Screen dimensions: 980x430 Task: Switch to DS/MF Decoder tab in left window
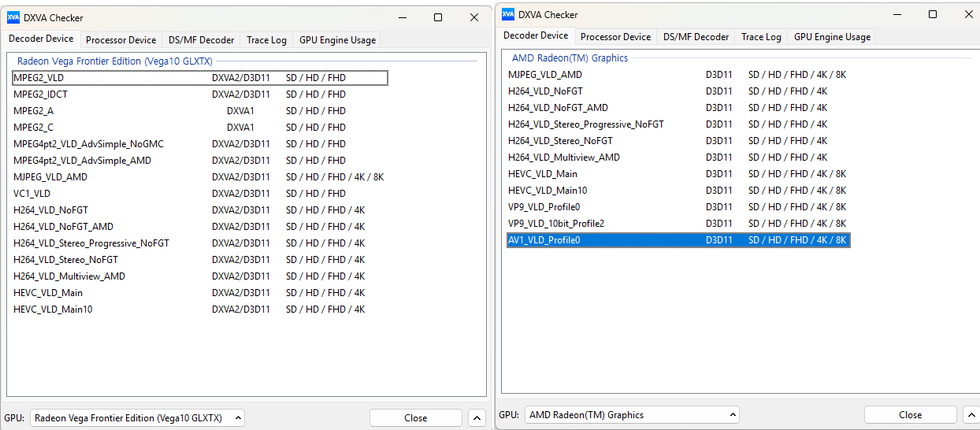click(x=202, y=40)
